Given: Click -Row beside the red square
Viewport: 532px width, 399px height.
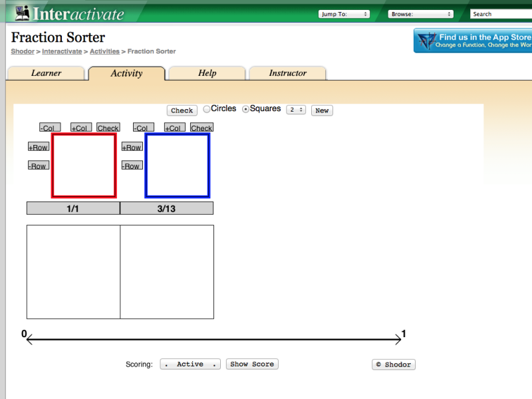Looking at the screenshot, I should click(x=38, y=166).
